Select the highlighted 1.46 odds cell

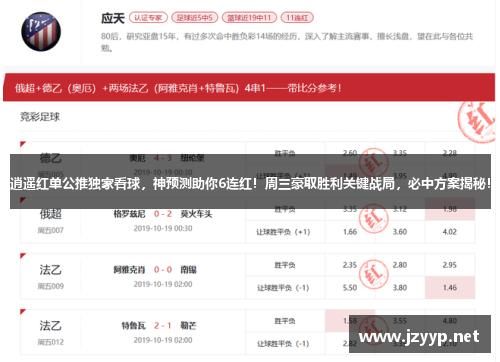pos(450,288)
